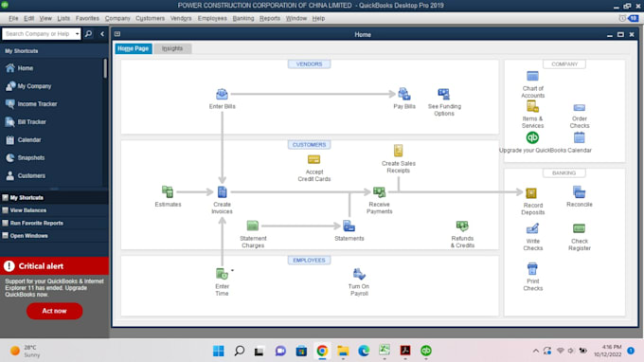Open the Print Checks icon
This screenshot has width=644, height=362.
click(x=532, y=269)
